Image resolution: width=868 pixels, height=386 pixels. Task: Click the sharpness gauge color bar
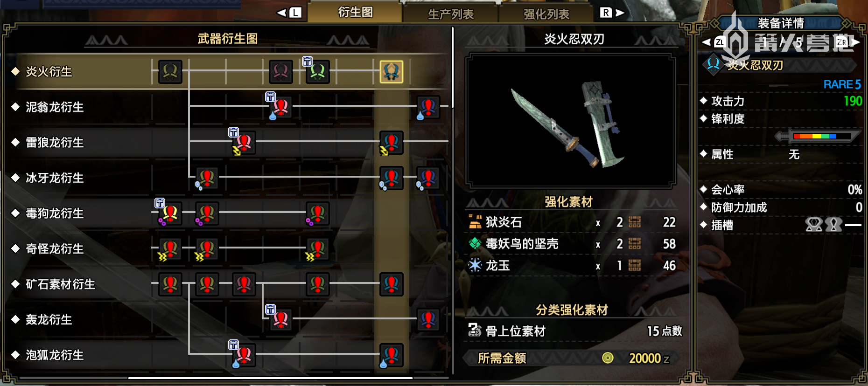click(821, 136)
